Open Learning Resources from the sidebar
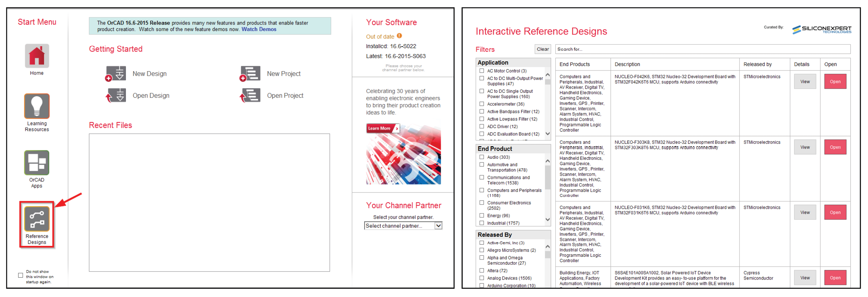 (37, 113)
